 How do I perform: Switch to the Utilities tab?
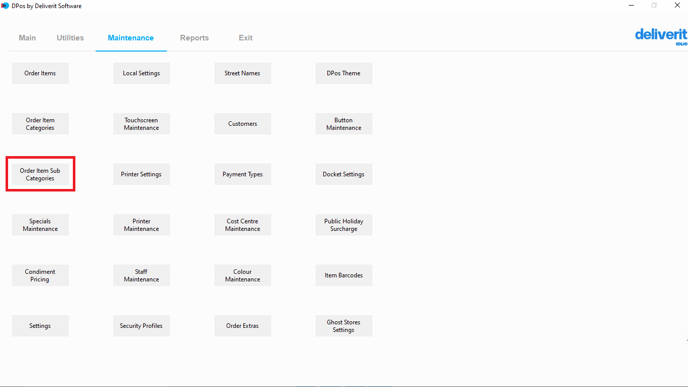[70, 38]
